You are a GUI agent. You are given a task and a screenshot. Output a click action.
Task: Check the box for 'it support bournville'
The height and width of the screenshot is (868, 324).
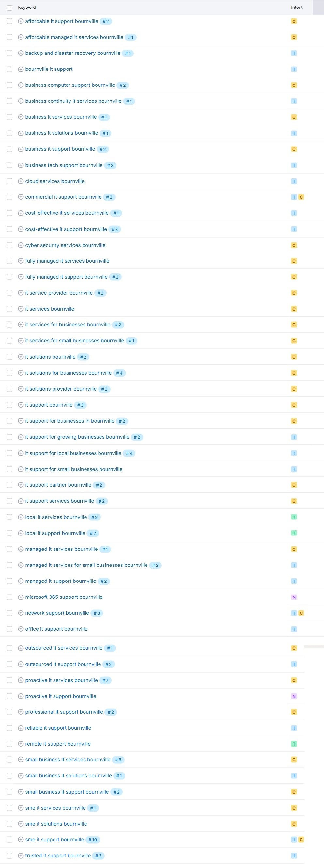9,405
